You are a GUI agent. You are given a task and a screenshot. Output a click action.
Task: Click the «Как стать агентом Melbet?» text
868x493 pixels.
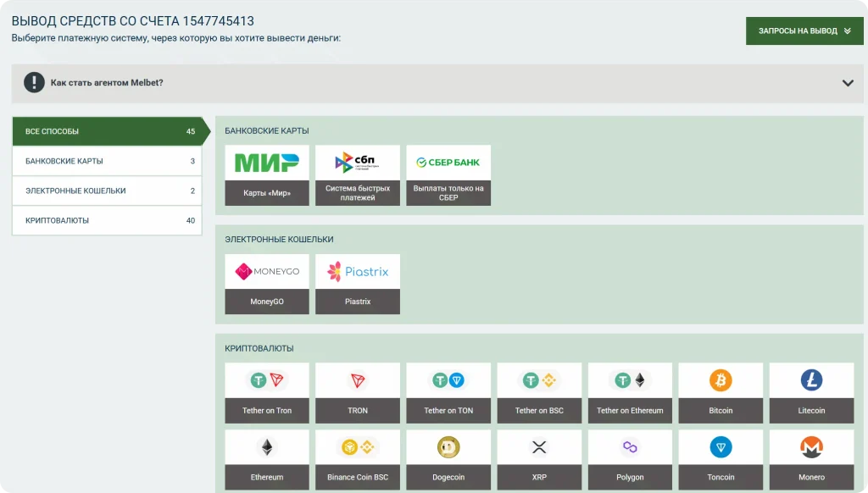pos(107,83)
